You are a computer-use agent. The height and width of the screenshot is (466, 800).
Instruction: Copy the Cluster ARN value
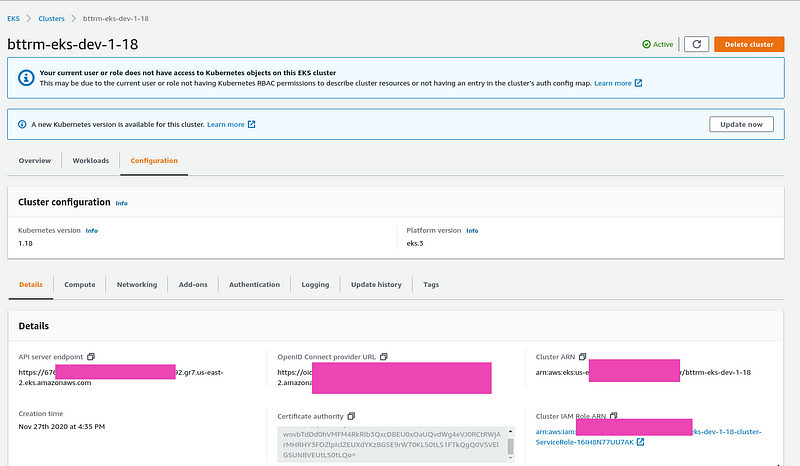tap(582, 357)
